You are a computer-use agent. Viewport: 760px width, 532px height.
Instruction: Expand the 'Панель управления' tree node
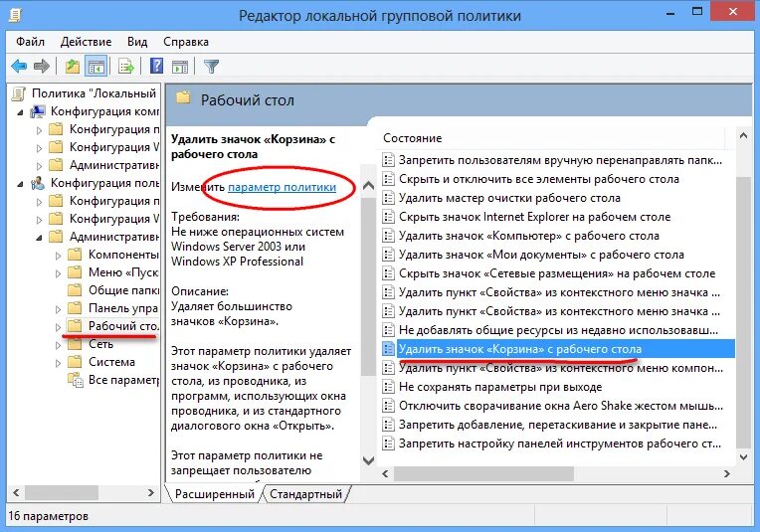(58, 309)
